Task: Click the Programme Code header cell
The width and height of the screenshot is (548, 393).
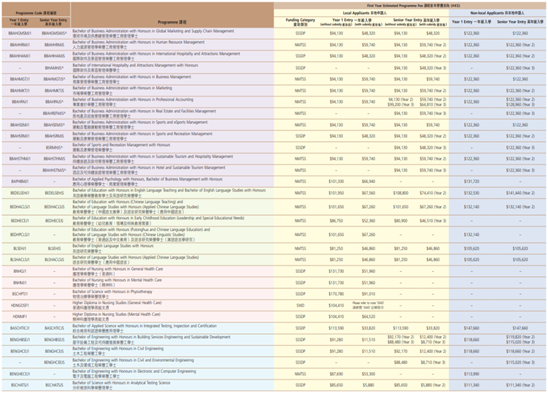Action: [x=36, y=13]
